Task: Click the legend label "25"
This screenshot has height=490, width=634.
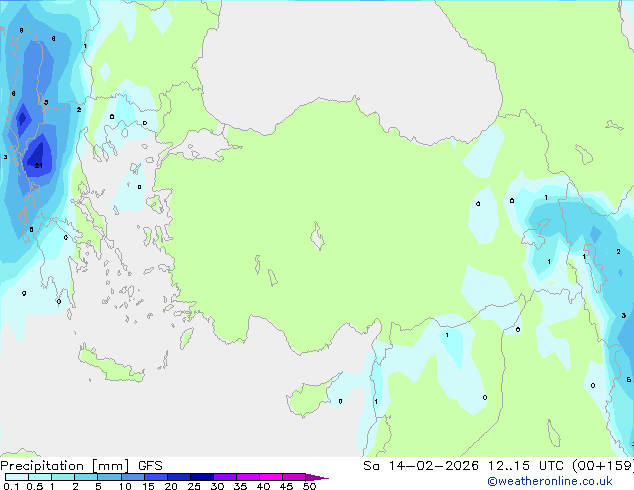Action: [x=194, y=486]
